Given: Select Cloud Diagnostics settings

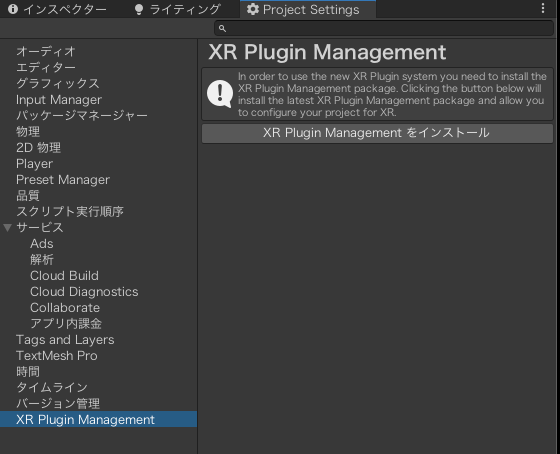Looking at the screenshot, I should [x=84, y=291].
